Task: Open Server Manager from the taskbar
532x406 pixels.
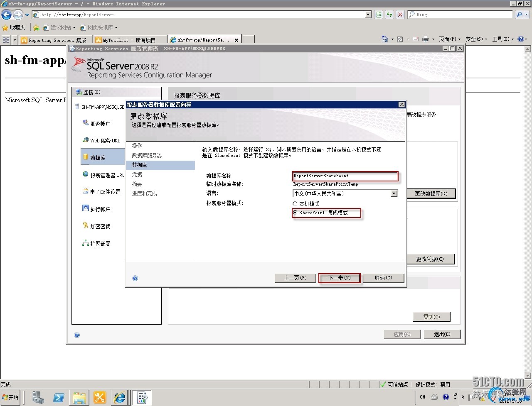Action: pos(38,397)
